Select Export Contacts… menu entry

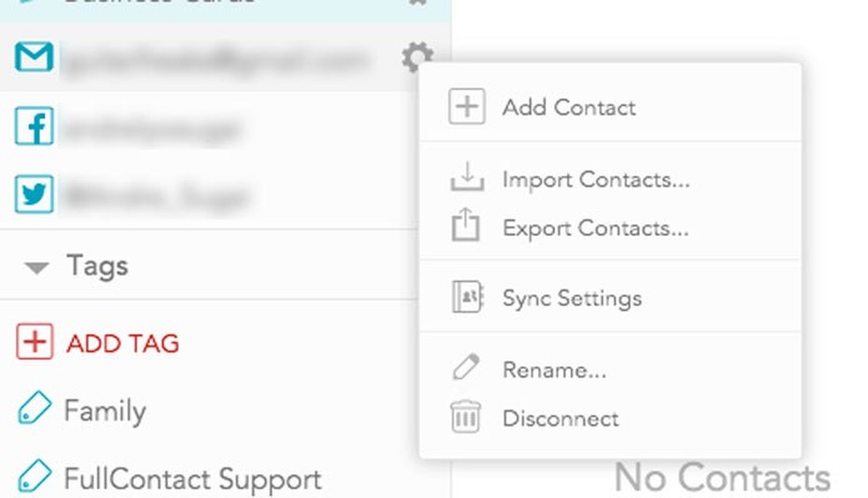click(595, 228)
